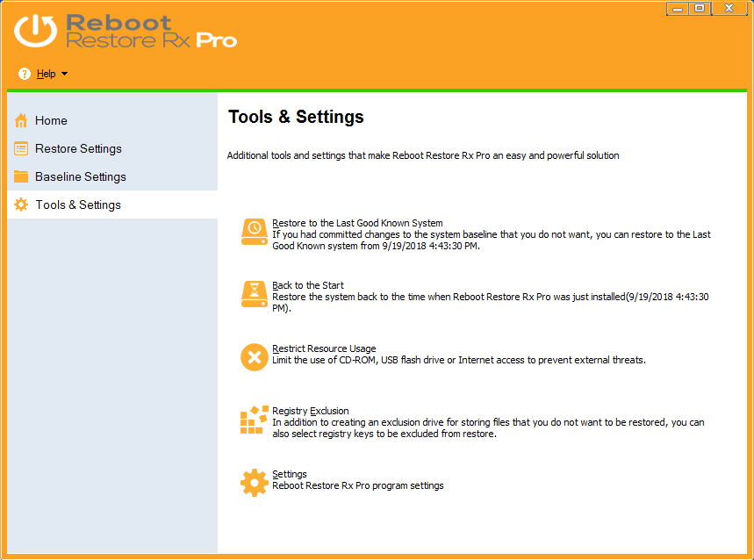Screen dimensions: 754x560
Task: Click the 'Limit the use of CD-ROM' description
Action: point(459,360)
